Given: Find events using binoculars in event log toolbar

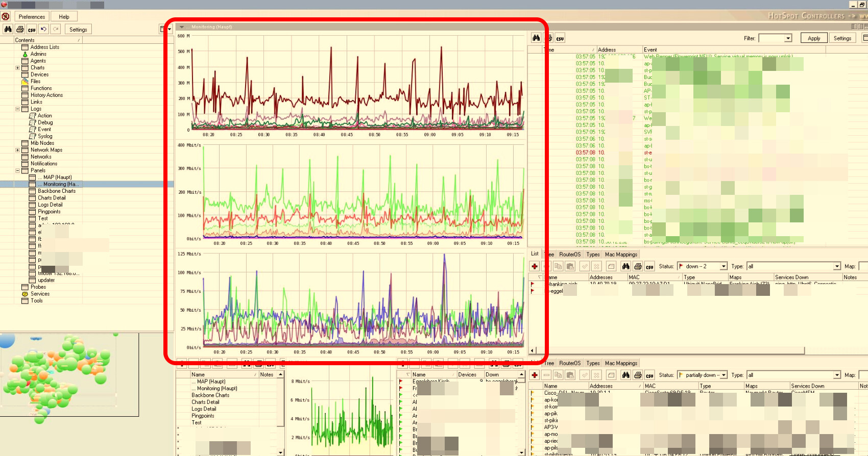Looking at the screenshot, I should (x=536, y=38).
